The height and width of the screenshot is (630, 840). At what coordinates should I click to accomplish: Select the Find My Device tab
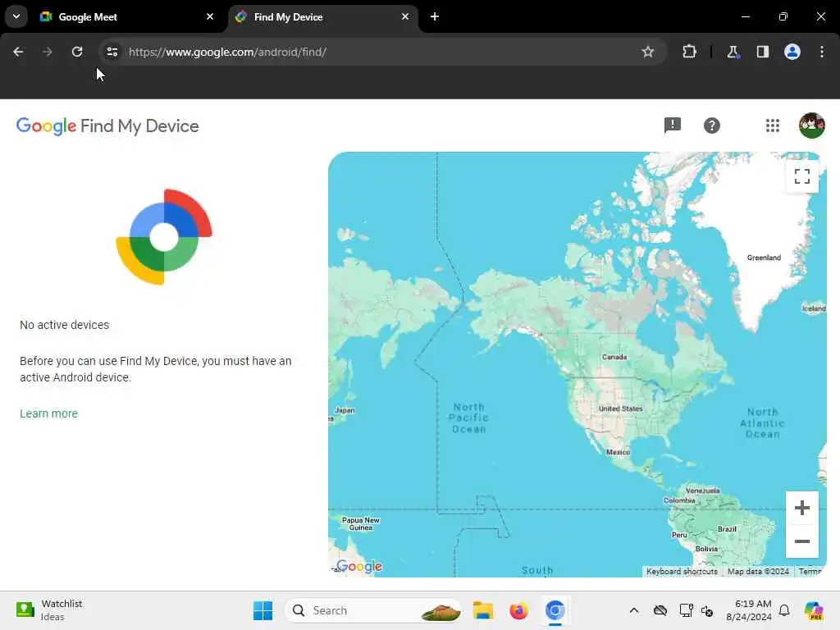tap(323, 17)
